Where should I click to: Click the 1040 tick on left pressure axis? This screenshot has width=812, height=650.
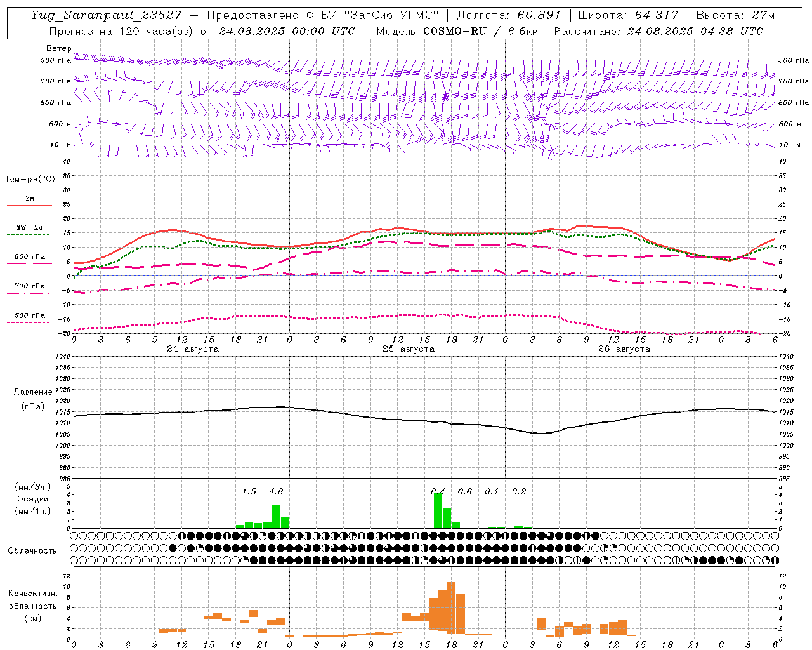pyautogui.click(x=62, y=356)
